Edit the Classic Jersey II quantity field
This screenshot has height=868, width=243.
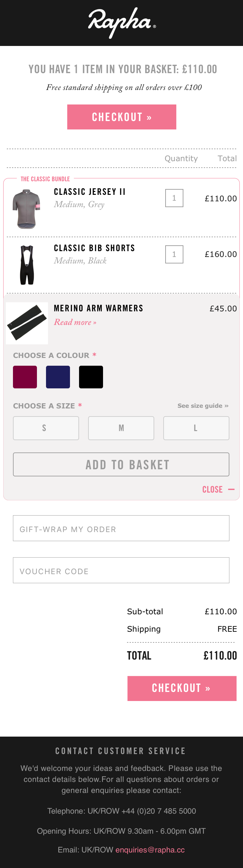click(174, 198)
